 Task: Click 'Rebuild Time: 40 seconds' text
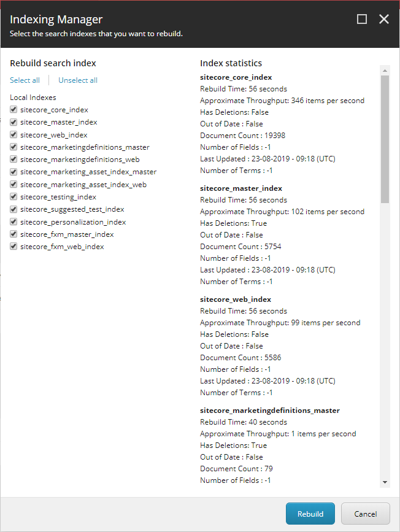pos(244,422)
